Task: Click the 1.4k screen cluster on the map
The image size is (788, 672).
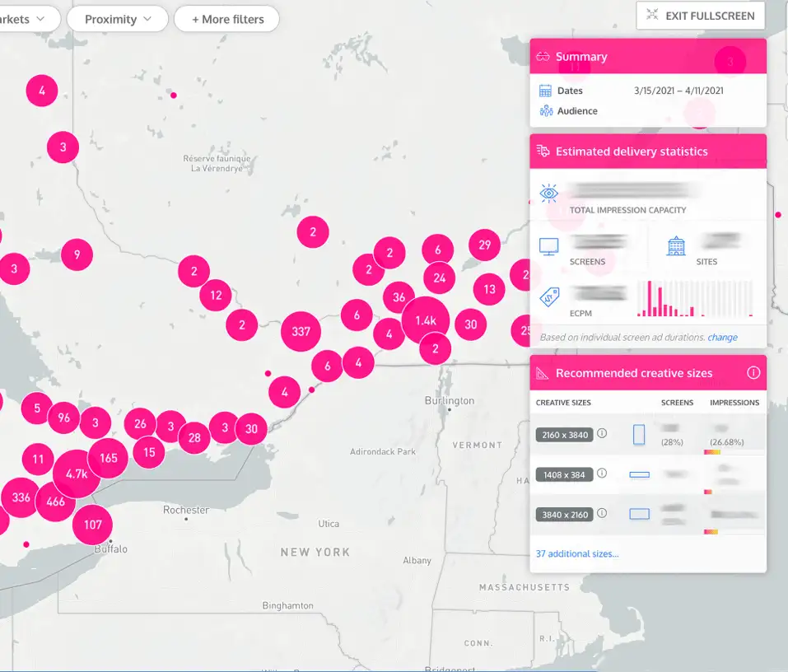Action: pyautogui.click(x=426, y=320)
